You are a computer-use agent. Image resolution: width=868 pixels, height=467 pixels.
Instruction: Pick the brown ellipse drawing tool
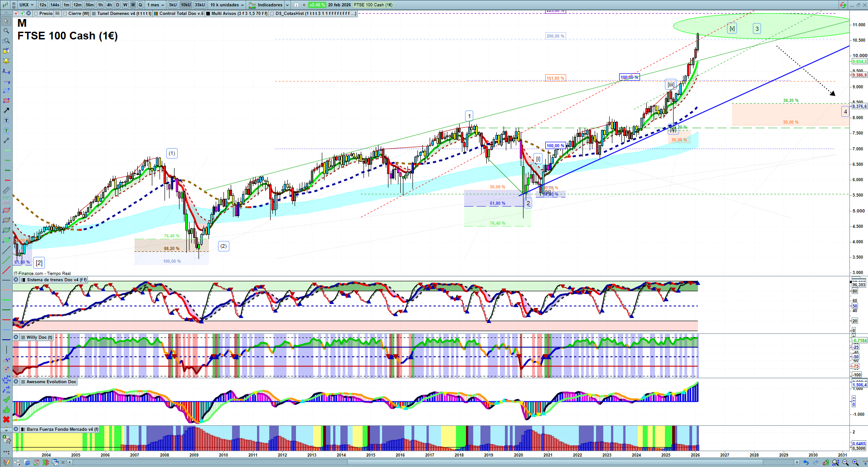click(x=6, y=220)
